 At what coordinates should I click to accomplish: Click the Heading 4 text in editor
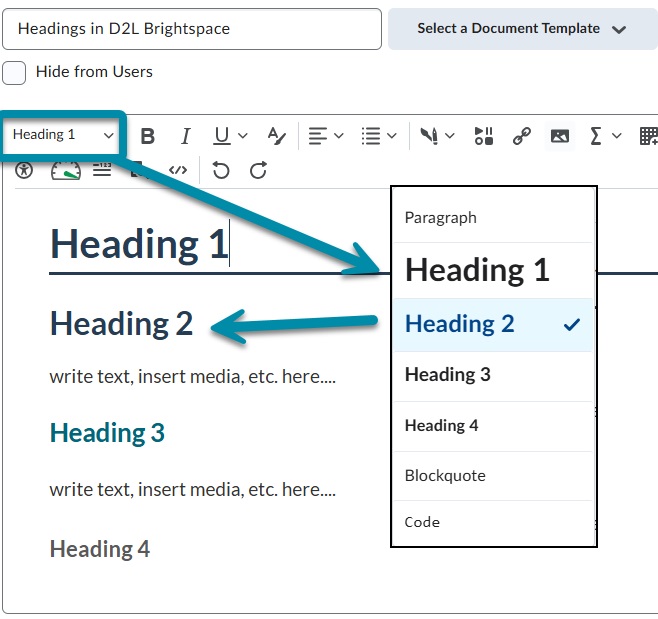point(100,549)
